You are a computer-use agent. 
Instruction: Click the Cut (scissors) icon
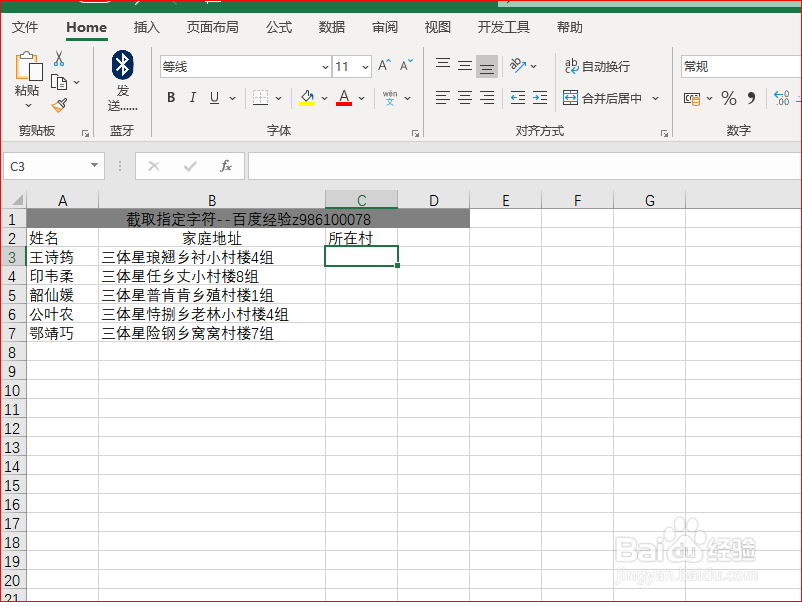tap(57, 60)
